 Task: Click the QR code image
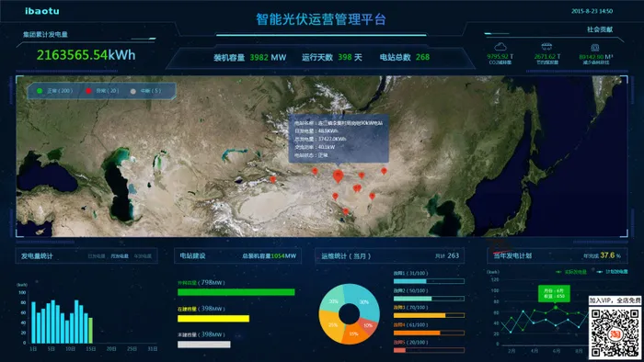tap(615, 332)
